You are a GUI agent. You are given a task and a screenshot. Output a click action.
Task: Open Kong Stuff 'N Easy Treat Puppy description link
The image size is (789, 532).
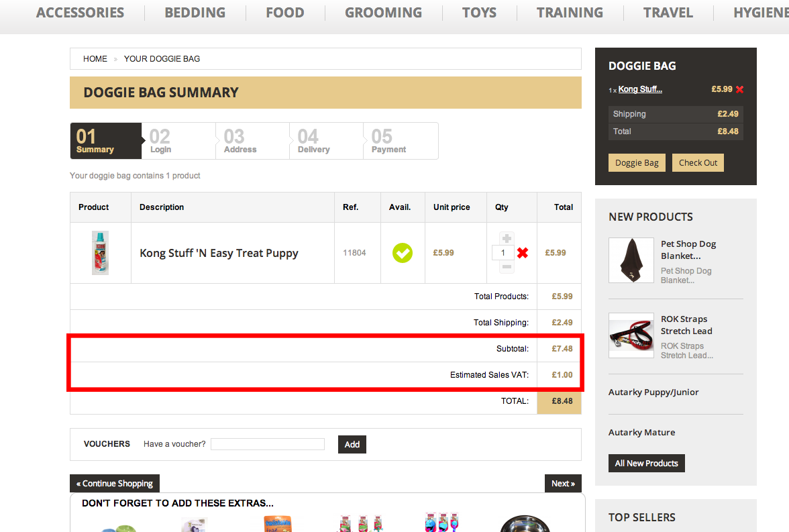click(x=219, y=253)
